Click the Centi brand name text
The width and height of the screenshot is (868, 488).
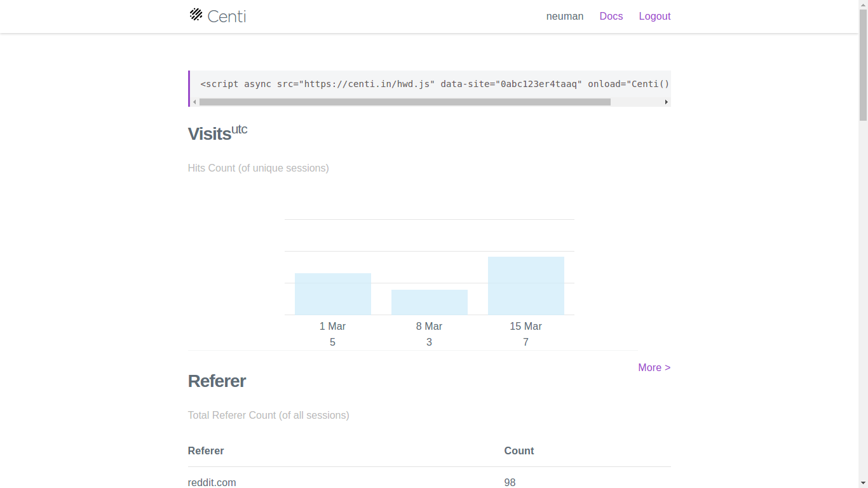click(227, 17)
